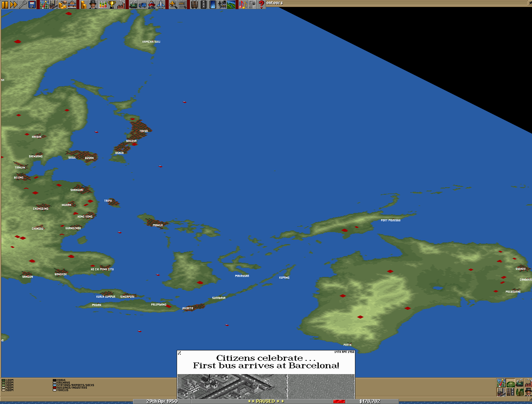
Task: Click the red company flag in status bar
Action: (339, 402)
